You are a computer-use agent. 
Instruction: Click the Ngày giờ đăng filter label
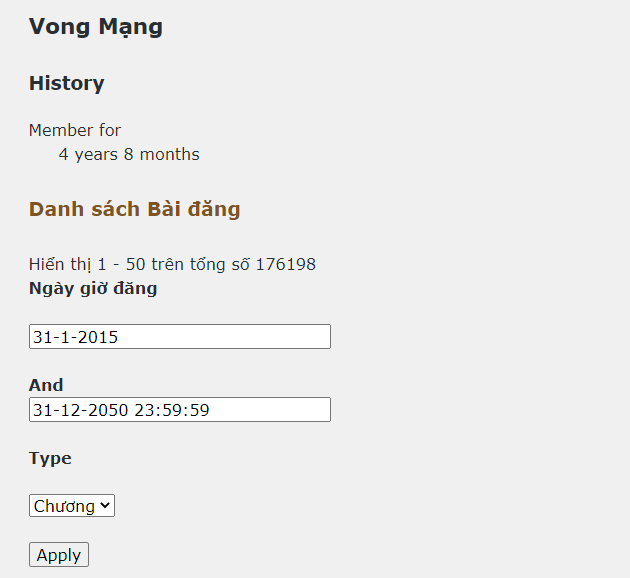[x=93, y=289]
